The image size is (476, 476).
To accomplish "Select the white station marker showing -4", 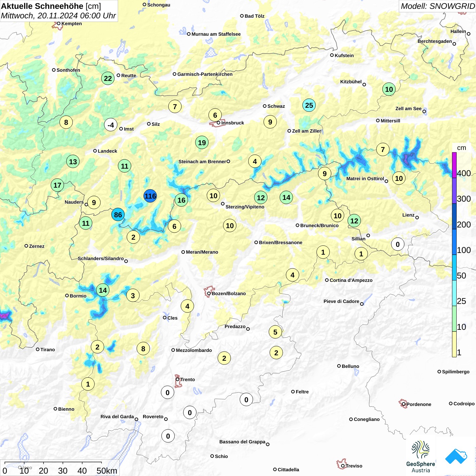I will pyautogui.click(x=111, y=125).
